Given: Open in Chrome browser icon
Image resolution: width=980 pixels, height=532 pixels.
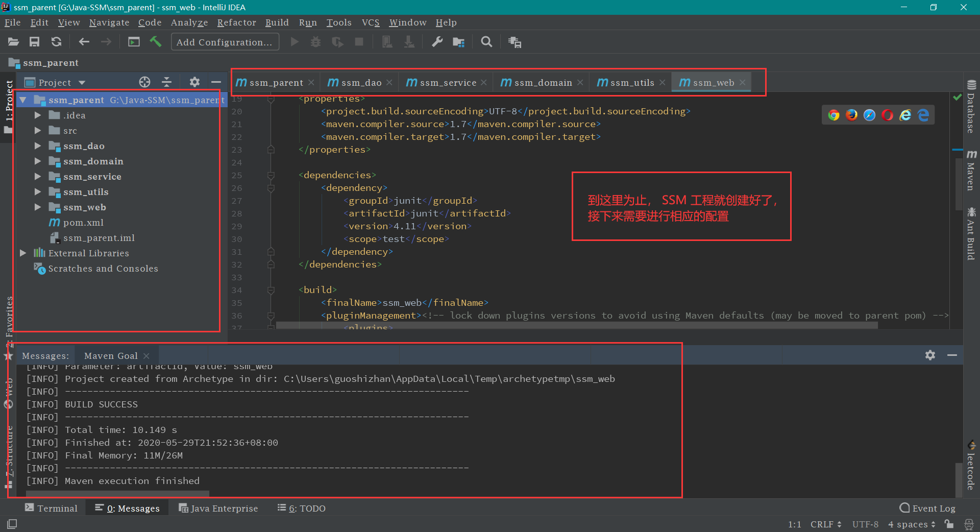Looking at the screenshot, I should pyautogui.click(x=834, y=115).
